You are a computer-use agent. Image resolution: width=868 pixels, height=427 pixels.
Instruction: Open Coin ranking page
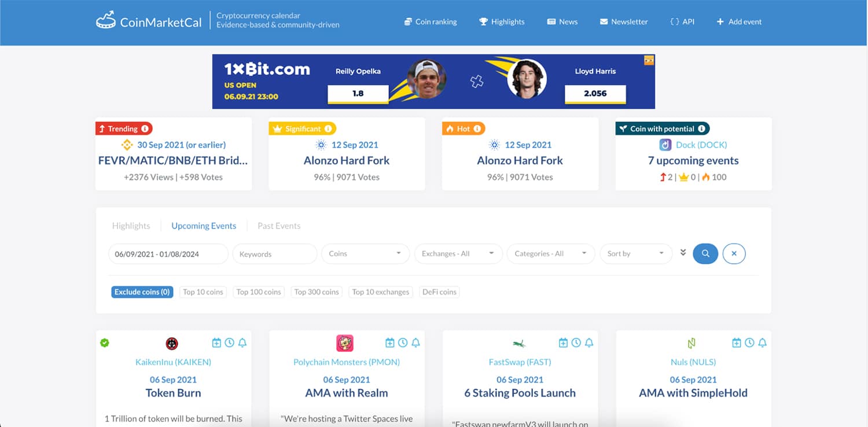tap(431, 22)
